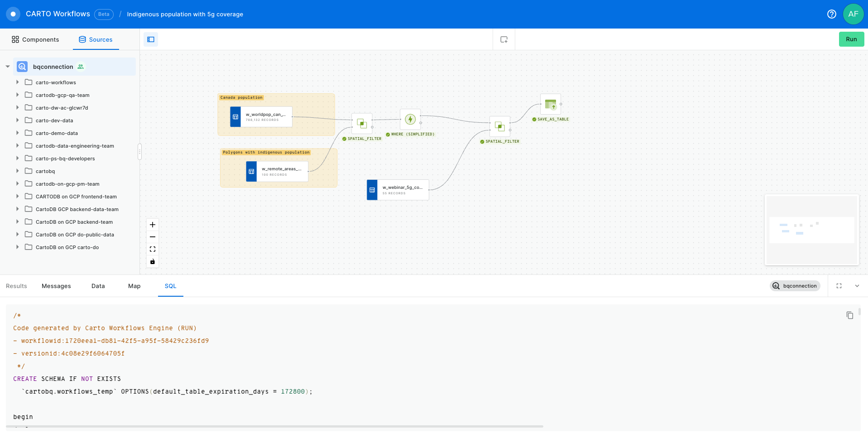The image size is (868, 433).
Task: Click the add note icon in toolbar
Action: click(504, 39)
